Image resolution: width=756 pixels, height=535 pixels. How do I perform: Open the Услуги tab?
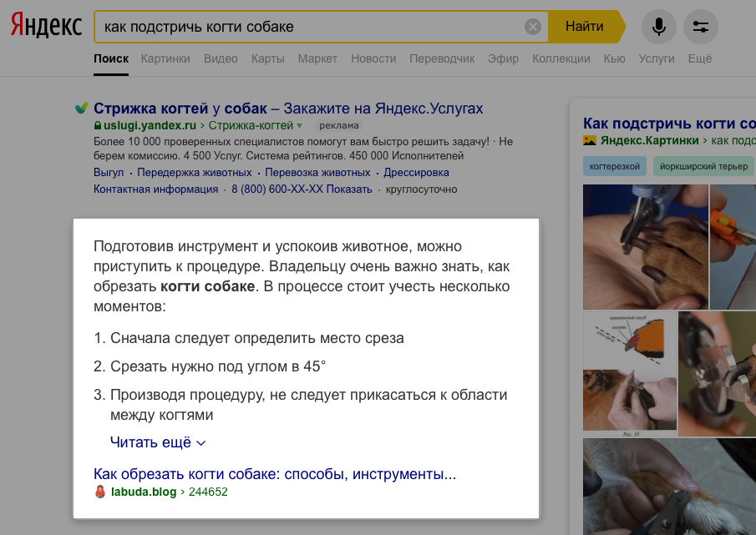(x=657, y=58)
